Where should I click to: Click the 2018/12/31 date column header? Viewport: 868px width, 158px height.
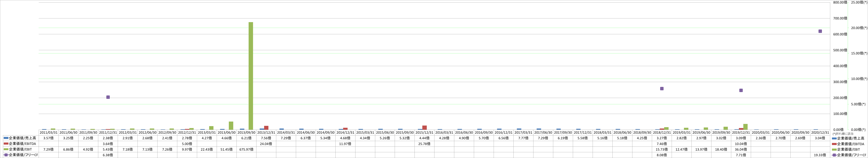coord(662,132)
